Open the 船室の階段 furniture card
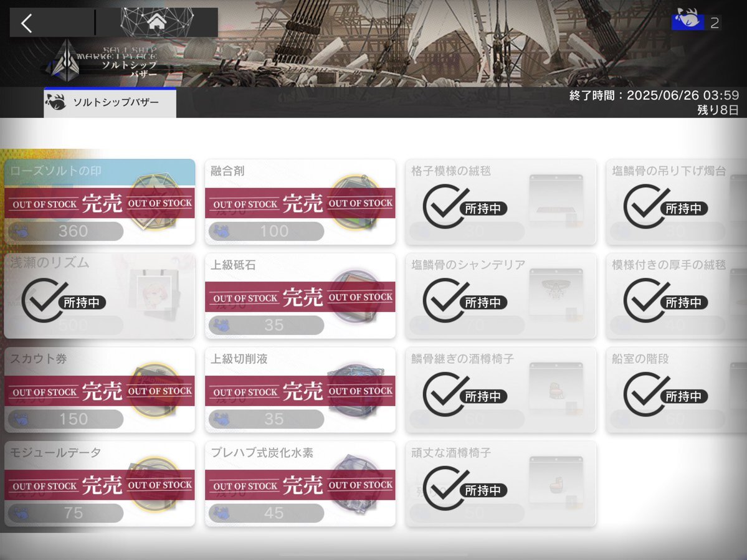This screenshot has width=747, height=560. point(677,390)
